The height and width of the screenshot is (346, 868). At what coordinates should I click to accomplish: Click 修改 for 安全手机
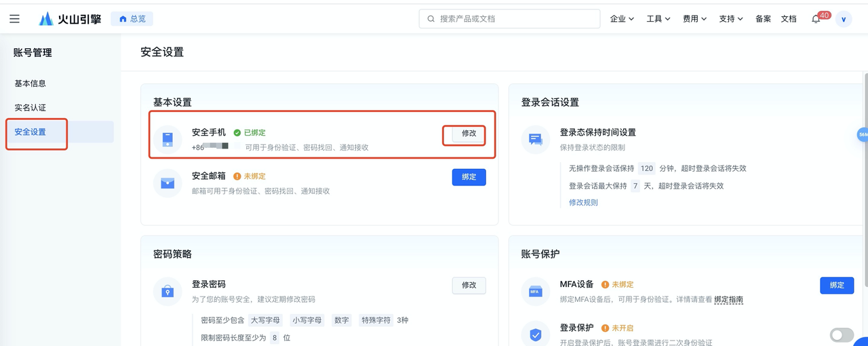(469, 134)
